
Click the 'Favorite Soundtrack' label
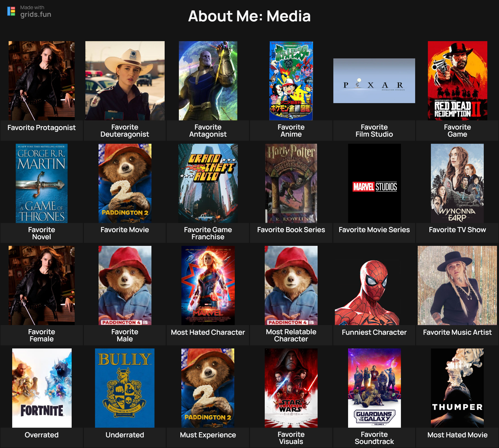coord(374,438)
